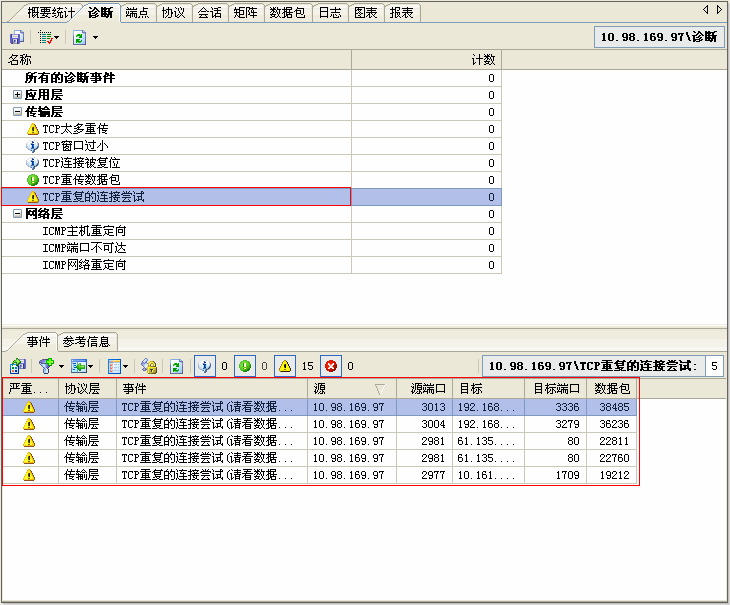730x605 pixels.
Task: Open the dropdown arrow next to the diagnosis settings icon
Action: pyautogui.click(x=57, y=37)
